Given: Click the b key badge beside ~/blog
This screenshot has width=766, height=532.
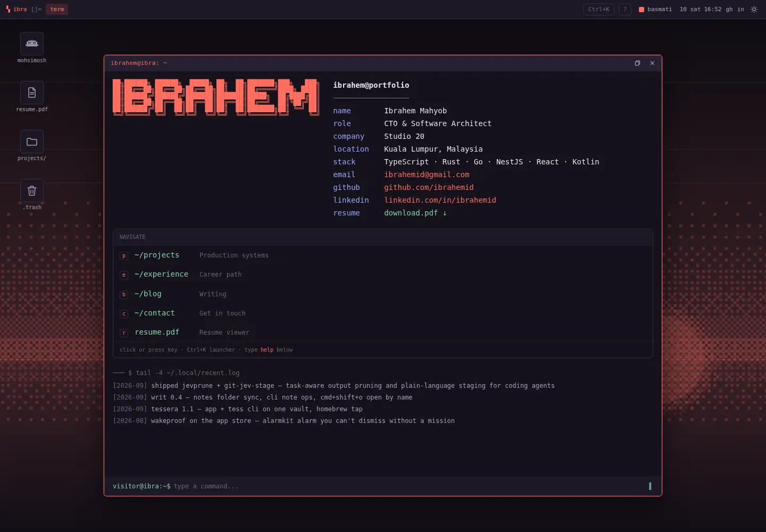Looking at the screenshot, I should [124, 294].
